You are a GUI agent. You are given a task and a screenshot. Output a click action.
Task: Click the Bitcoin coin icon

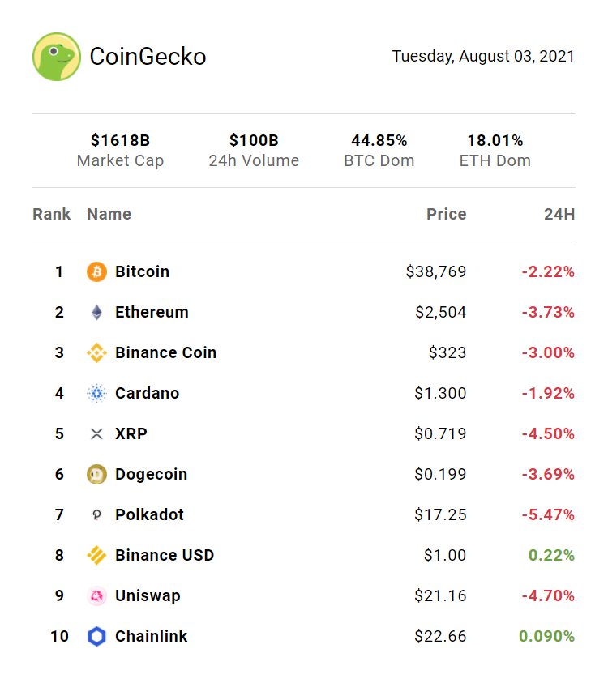(96, 271)
